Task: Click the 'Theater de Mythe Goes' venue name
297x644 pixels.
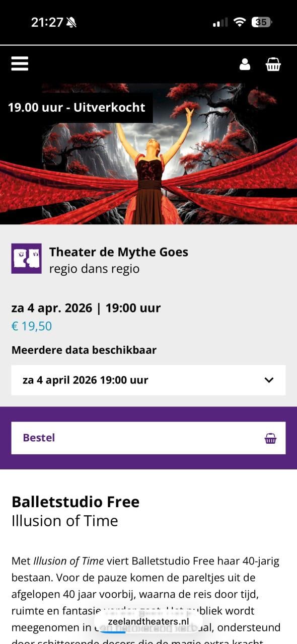Action: [x=119, y=252]
